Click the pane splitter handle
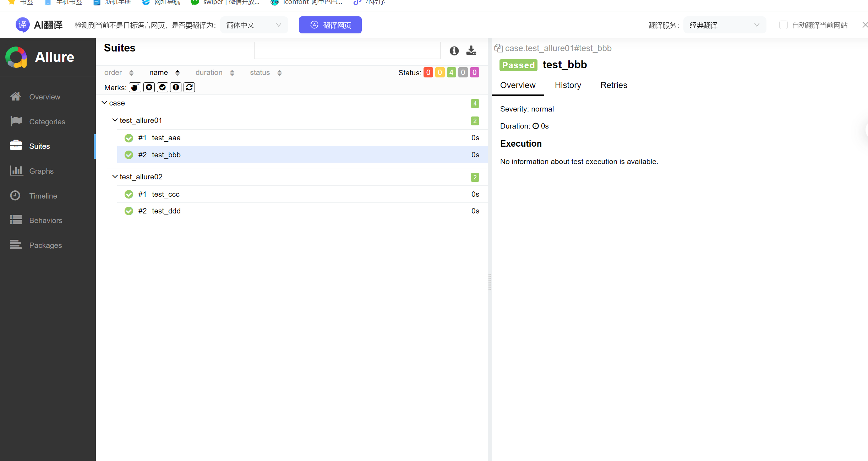Screen dimensions: 868x461 coord(490,282)
